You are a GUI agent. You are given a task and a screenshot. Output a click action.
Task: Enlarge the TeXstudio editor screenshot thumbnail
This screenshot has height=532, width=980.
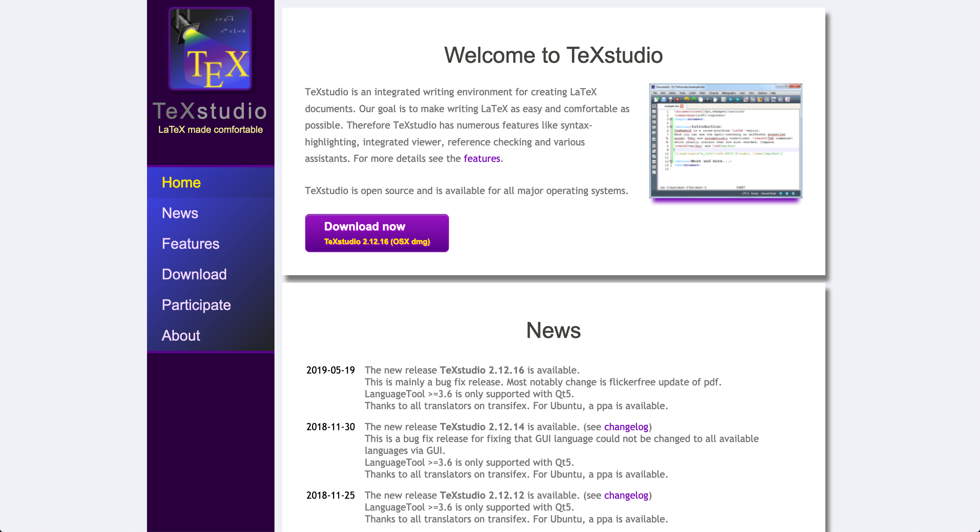point(725,140)
